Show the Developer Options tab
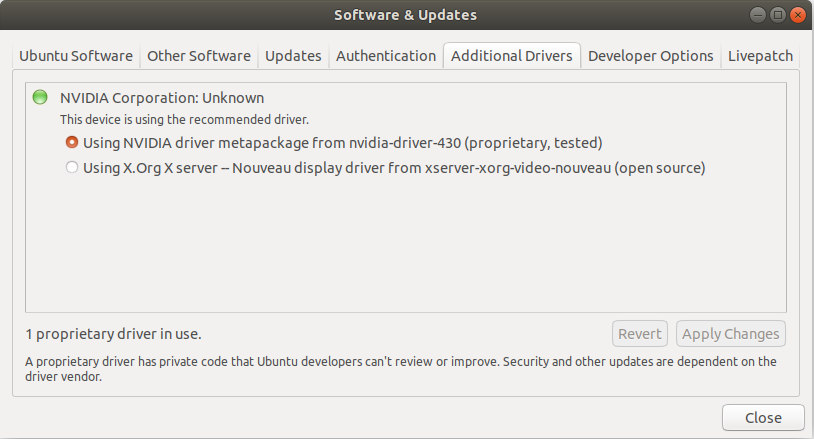Screen dimensions: 814x439 [650, 56]
